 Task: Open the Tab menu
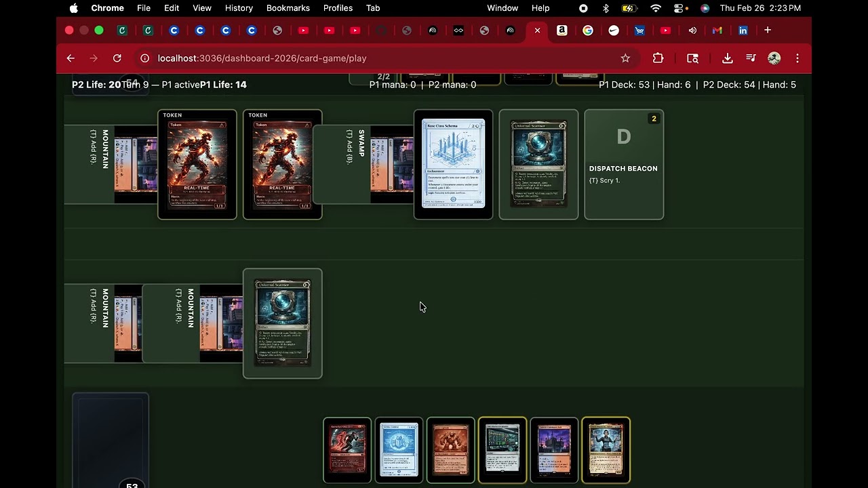tap(373, 8)
